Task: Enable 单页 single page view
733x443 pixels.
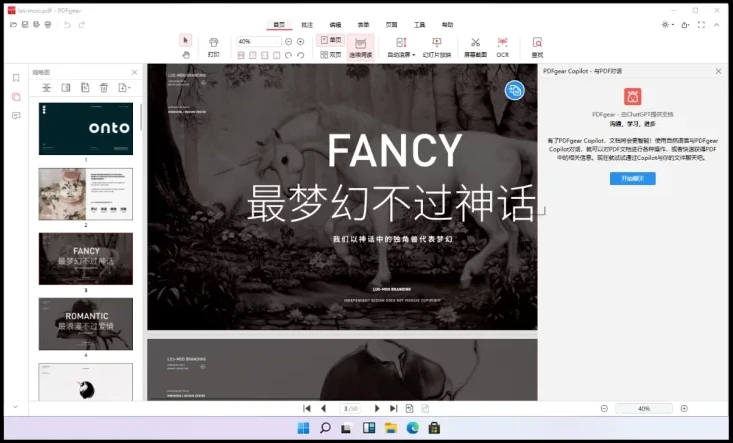Action: 331,40
